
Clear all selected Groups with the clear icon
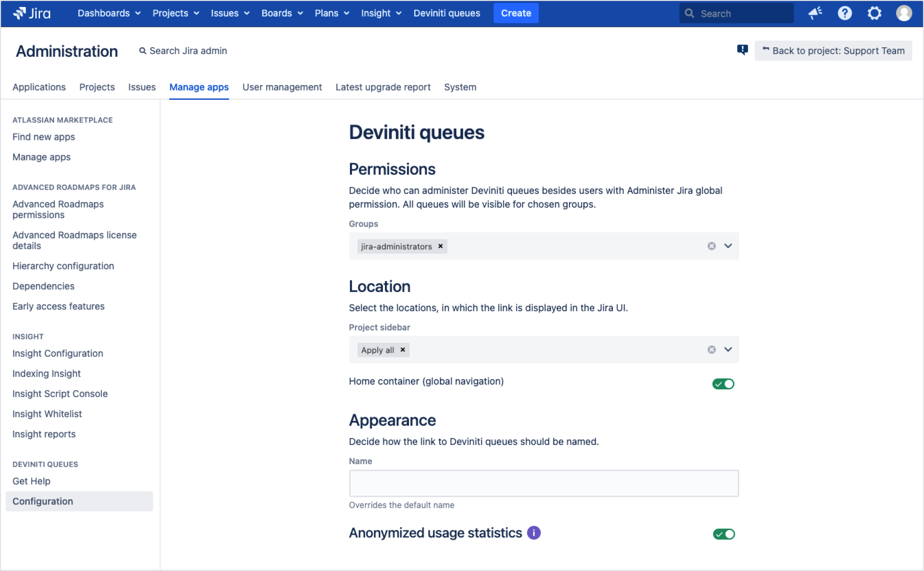coord(712,246)
